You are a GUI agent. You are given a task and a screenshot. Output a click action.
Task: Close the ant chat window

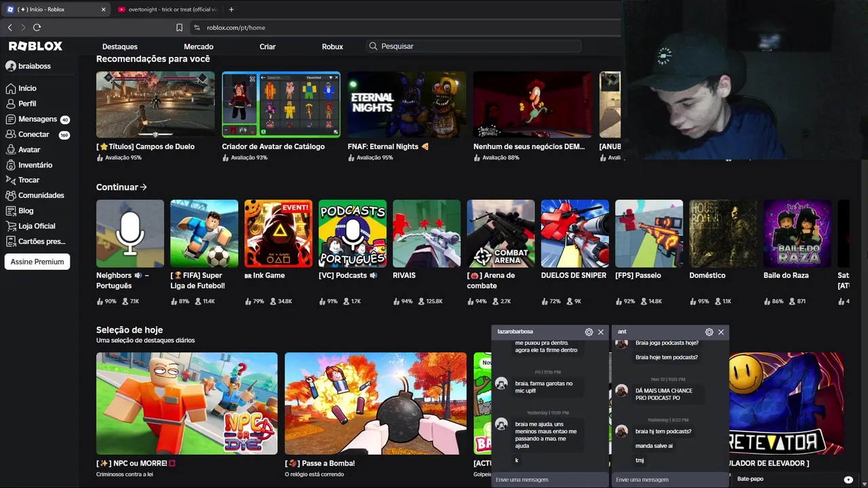tap(721, 332)
